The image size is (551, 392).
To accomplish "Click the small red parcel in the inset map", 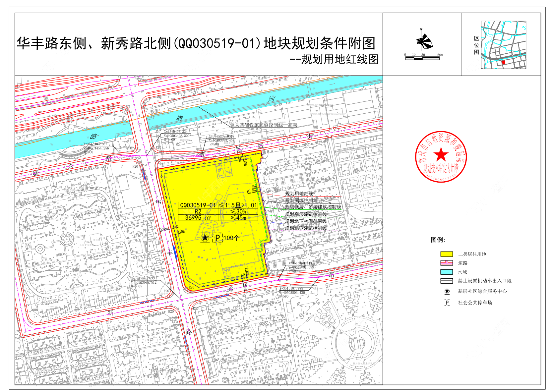I will click(503, 62).
